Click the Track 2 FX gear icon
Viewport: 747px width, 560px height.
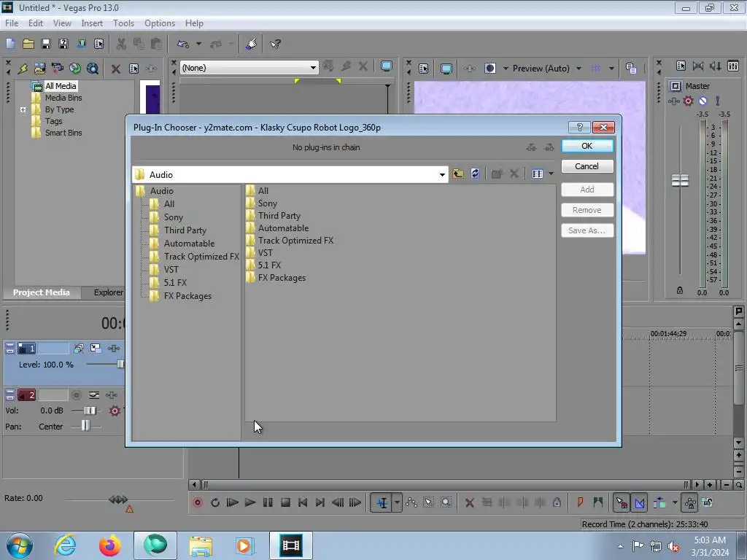click(115, 411)
